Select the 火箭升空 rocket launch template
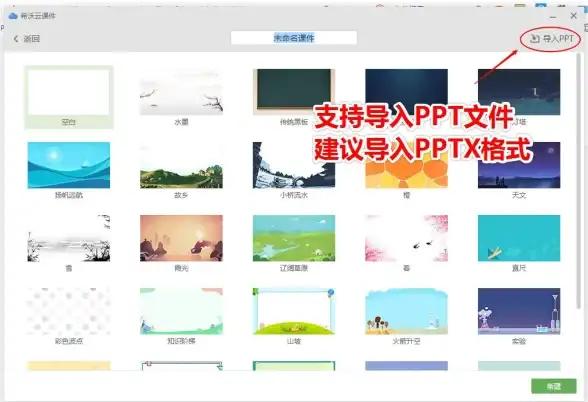 (406, 311)
